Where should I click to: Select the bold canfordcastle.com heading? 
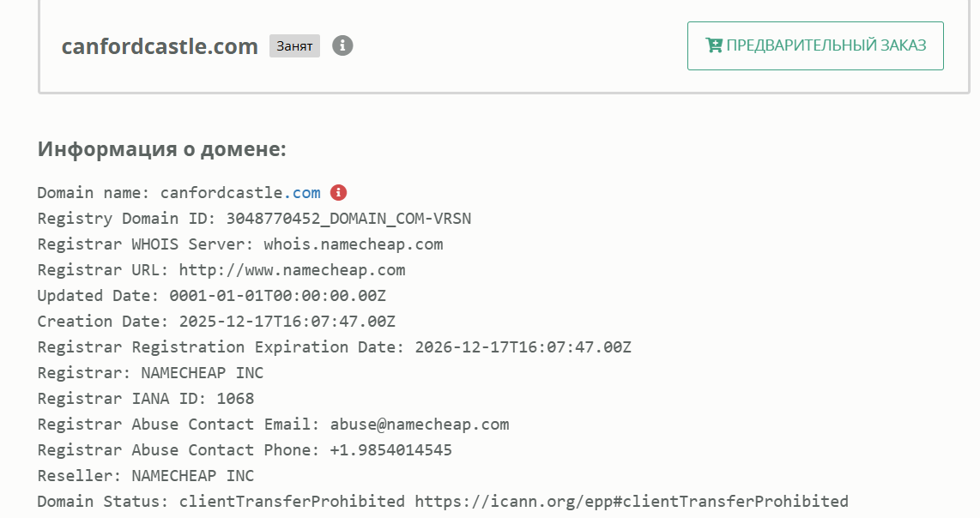(x=160, y=46)
